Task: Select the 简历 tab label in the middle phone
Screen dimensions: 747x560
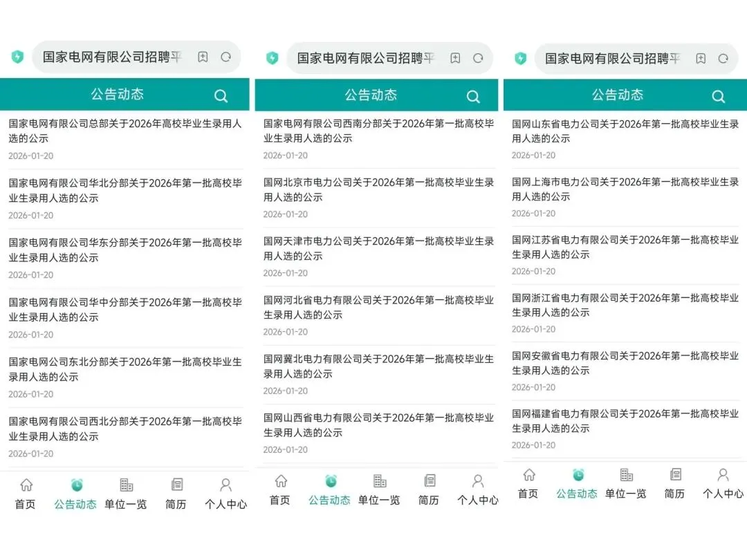Action: [x=429, y=500]
